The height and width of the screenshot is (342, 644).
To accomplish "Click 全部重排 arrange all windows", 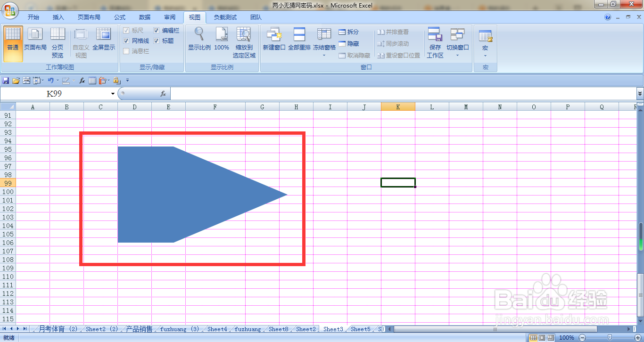I will click(x=299, y=40).
